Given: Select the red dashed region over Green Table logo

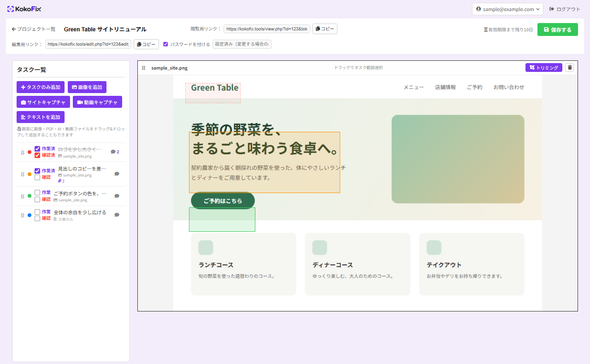Looking at the screenshot, I should pos(213,93).
